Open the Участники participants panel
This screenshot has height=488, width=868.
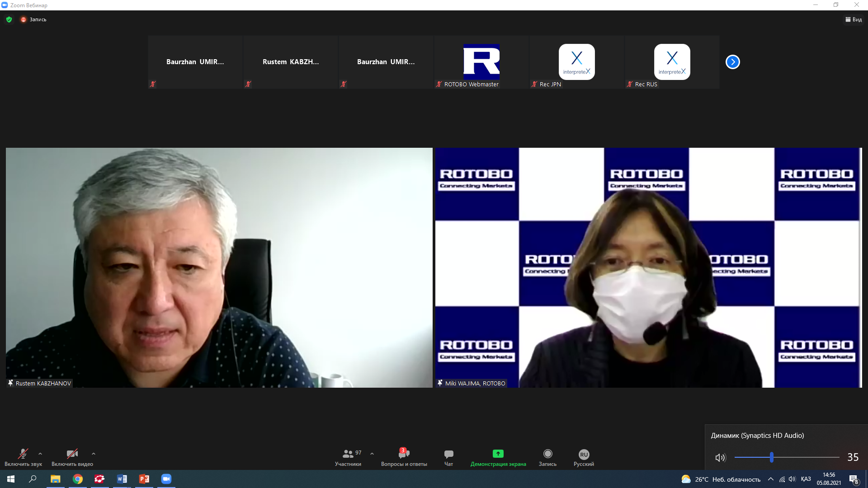[x=348, y=457]
